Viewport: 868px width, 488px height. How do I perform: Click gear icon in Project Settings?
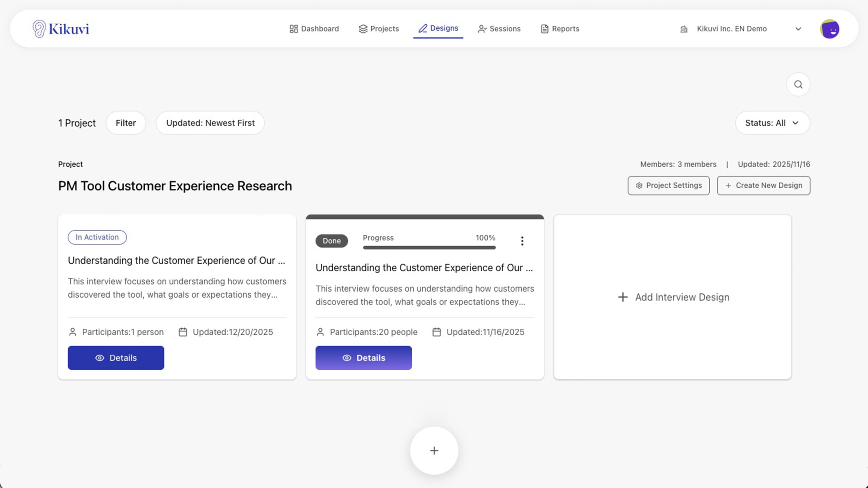click(x=639, y=186)
